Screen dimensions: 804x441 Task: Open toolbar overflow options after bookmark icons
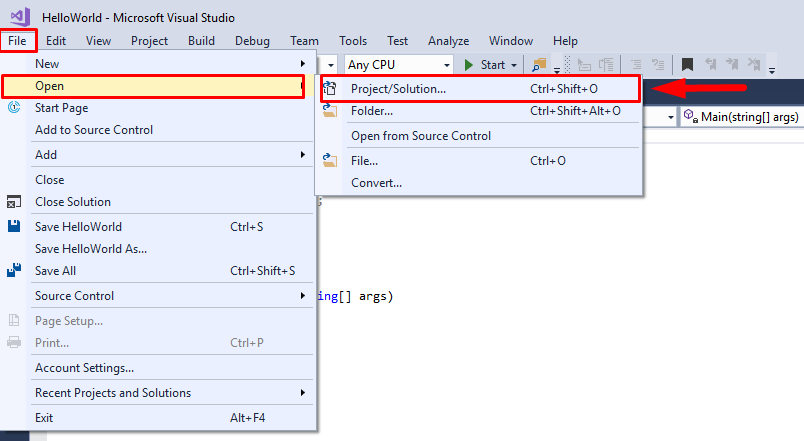coord(772,70)
